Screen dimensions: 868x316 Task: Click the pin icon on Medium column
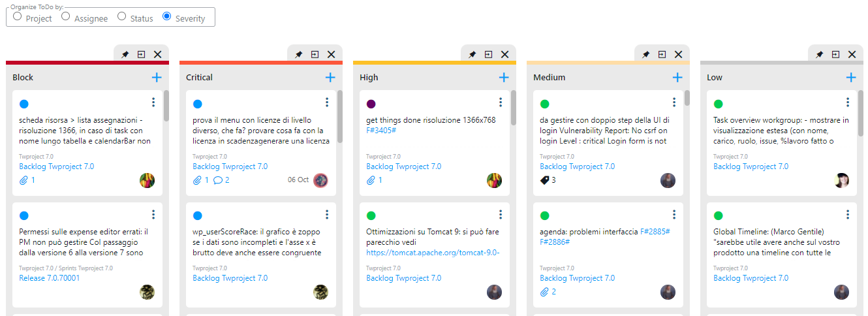point(646,55)
